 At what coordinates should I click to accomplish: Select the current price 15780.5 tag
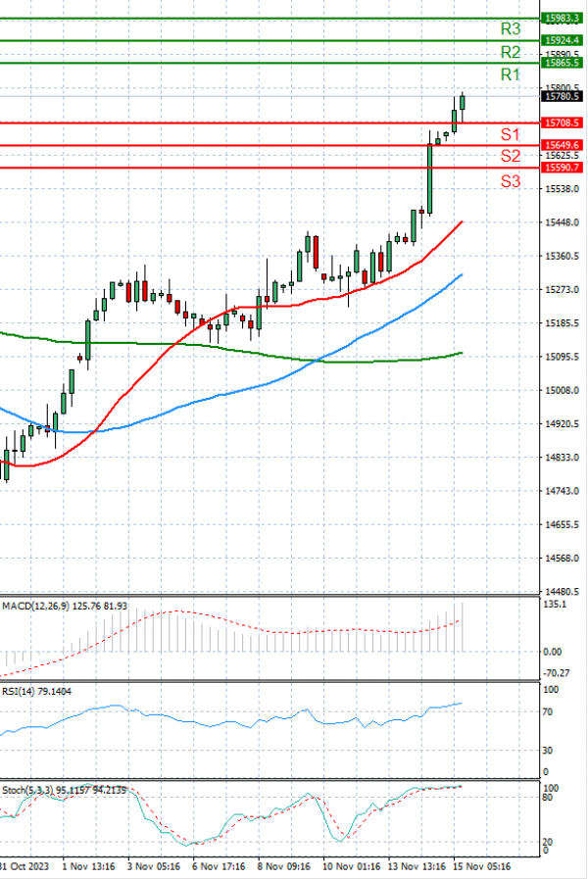point(562,96)
